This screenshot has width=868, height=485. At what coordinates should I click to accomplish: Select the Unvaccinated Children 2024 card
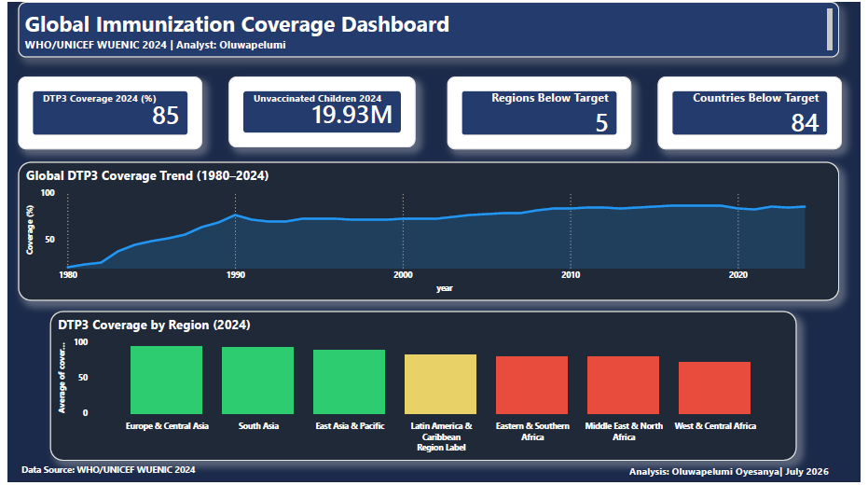[323, 113]
